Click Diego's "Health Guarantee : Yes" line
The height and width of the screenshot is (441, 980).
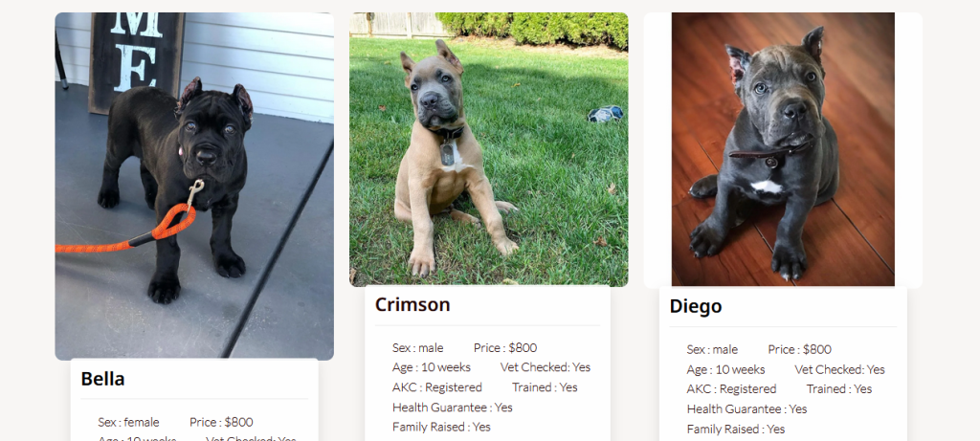point(747,409)
